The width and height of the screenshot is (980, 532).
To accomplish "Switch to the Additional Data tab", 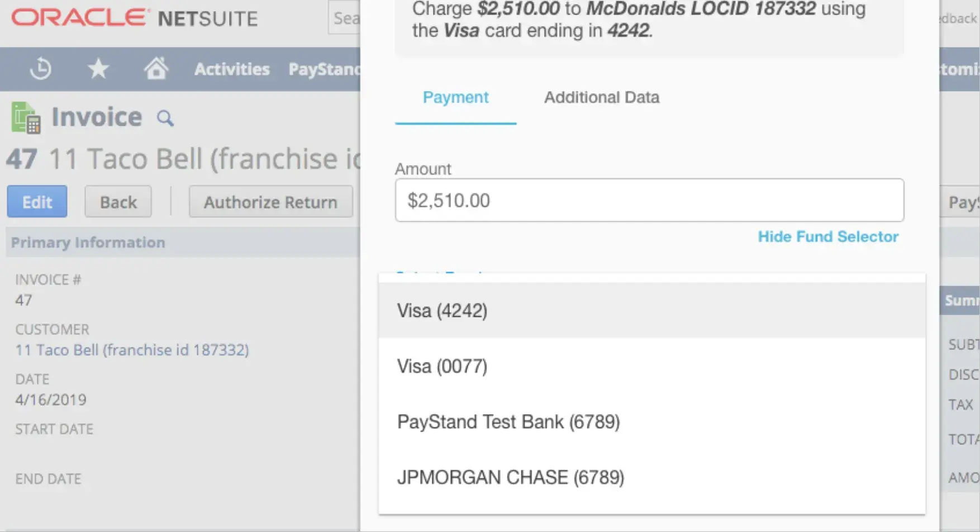I will (x=601, y=97).
